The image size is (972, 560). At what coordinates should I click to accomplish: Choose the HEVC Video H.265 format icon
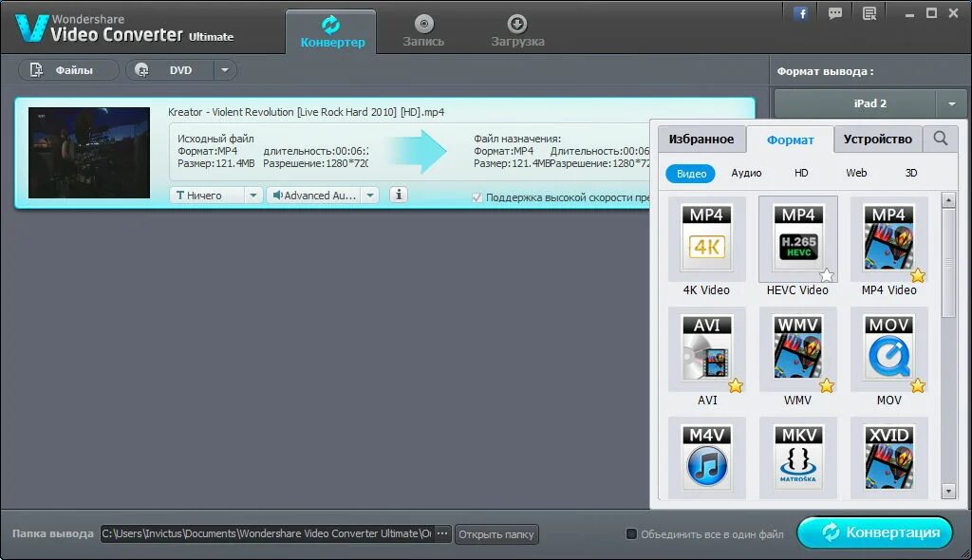(797, 238)
